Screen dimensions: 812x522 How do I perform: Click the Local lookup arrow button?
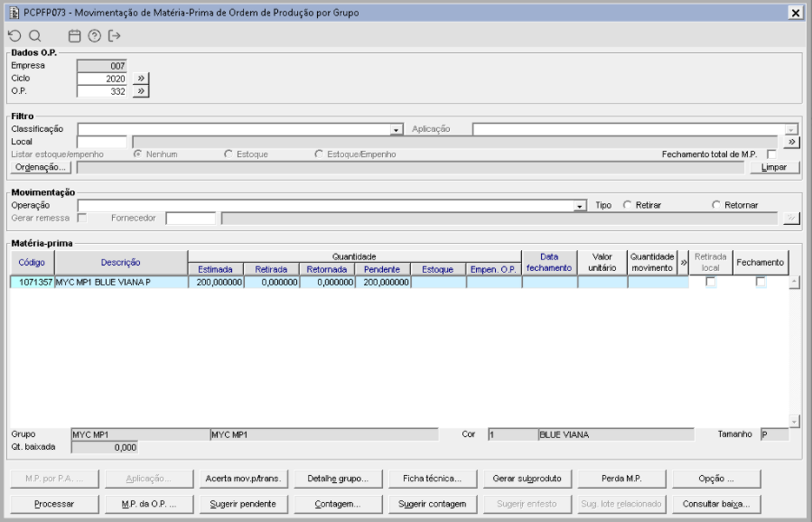point(791,142)
